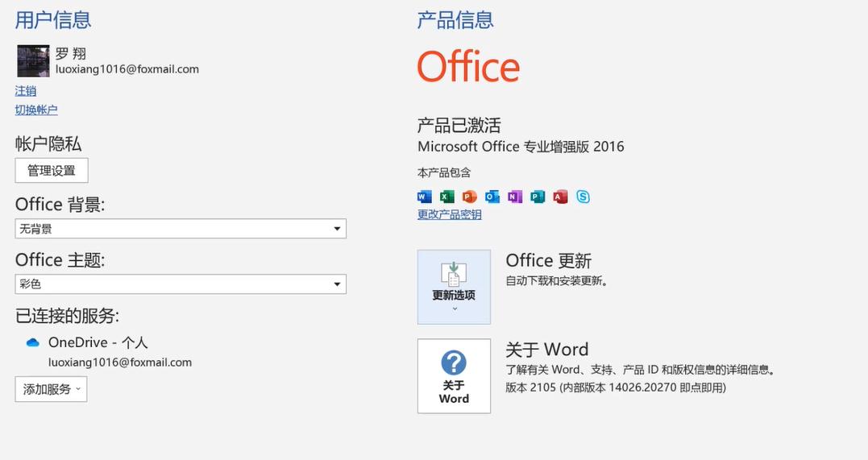Click the Skype for Business icon
868x460 pixels.
tap(583, 197)
